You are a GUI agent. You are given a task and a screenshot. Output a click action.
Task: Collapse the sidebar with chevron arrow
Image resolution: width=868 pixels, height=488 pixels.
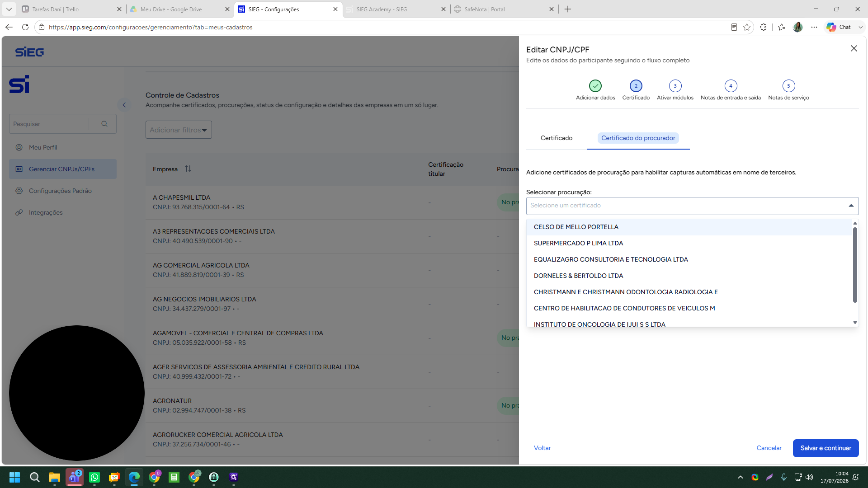(124, 105)
